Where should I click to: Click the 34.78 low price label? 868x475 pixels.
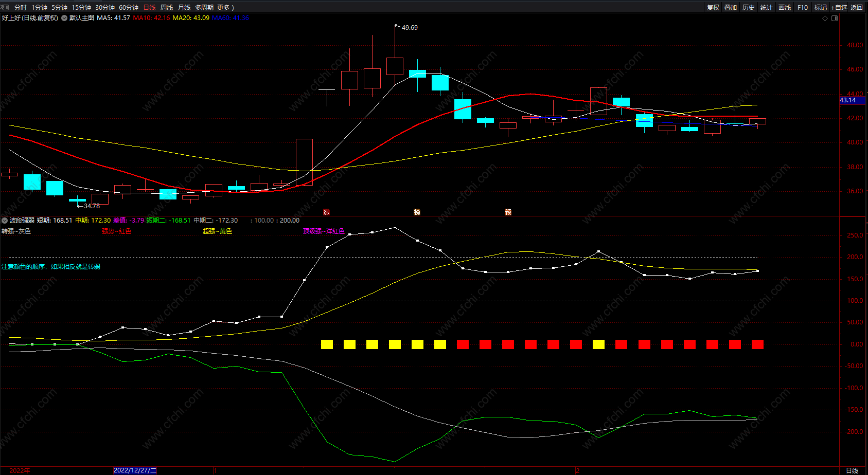pos(92,206)
